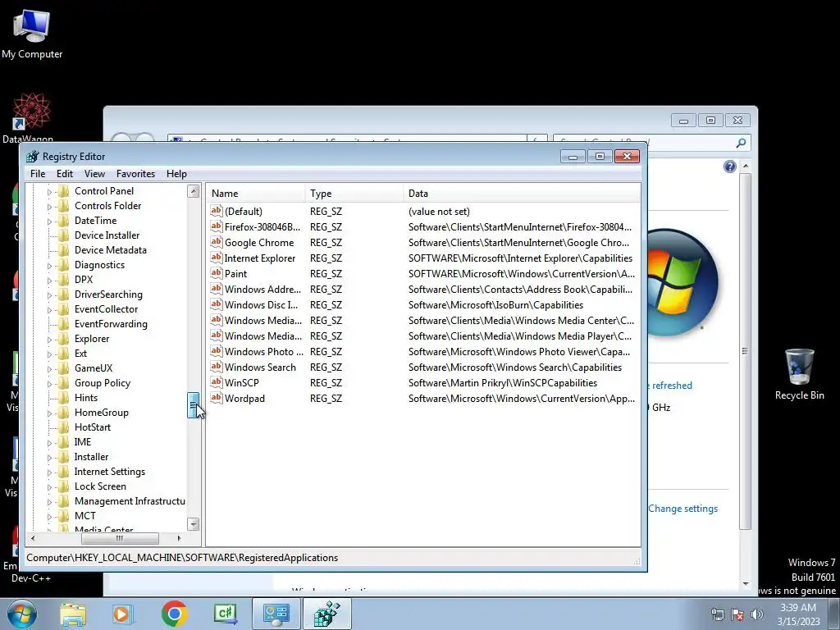Open Google Chrome from the taskbar
Viewport: 840px width, 630px height.
174,614
